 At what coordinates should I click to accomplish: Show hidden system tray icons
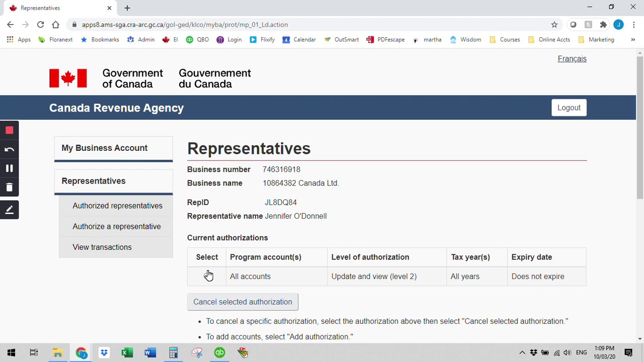coord(522,353)
